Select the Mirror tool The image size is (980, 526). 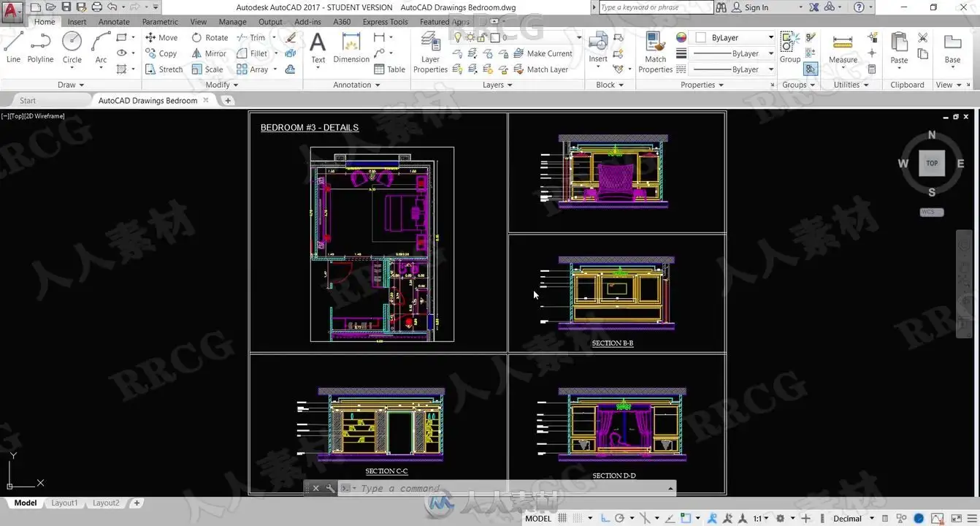pos(209,53)
